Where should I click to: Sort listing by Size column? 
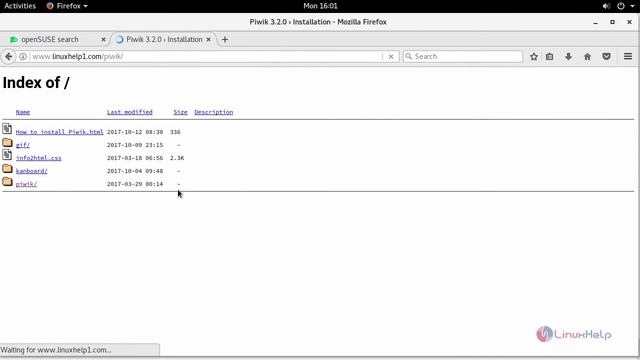[180, 112]
